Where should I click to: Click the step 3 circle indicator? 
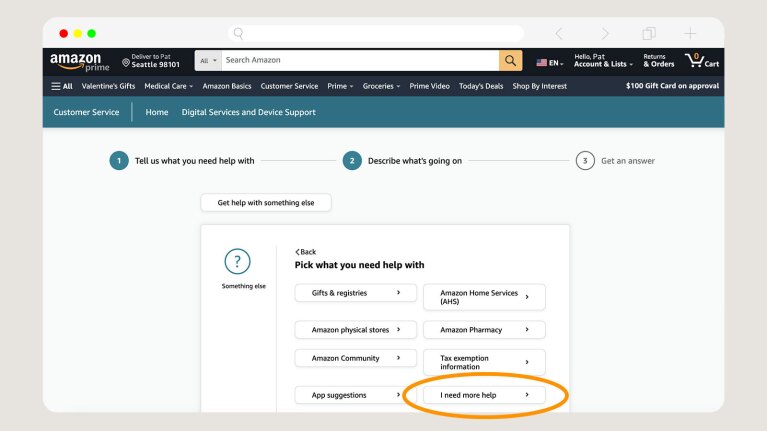click(585, 160)
